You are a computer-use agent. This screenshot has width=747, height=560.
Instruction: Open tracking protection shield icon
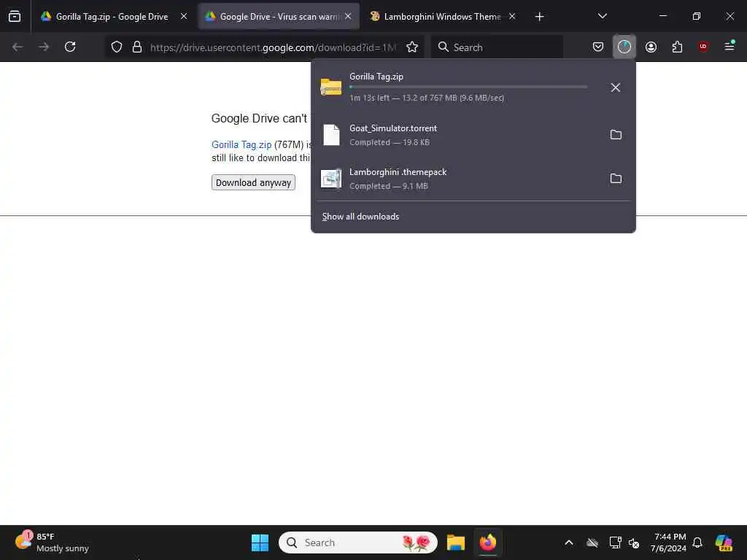(x=117, y=47)
